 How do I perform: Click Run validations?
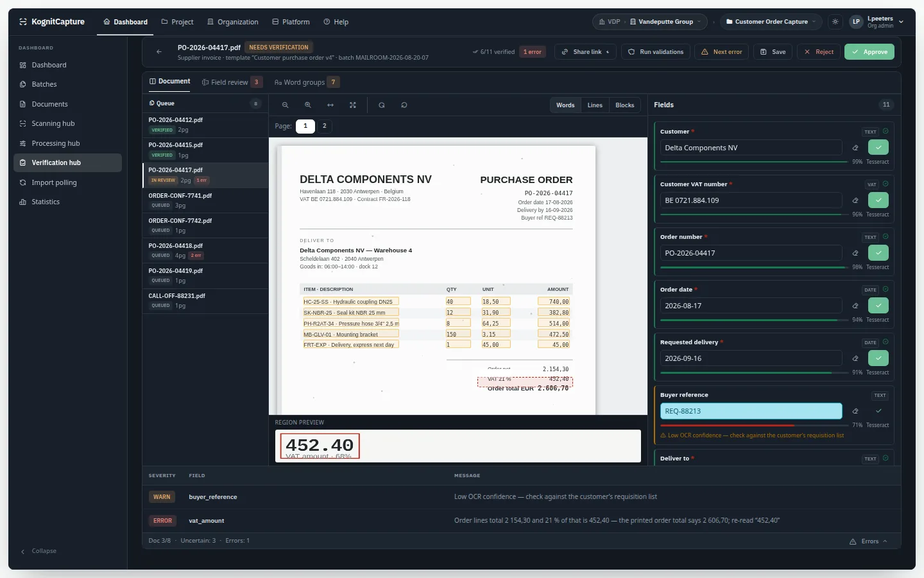point(656,52)
